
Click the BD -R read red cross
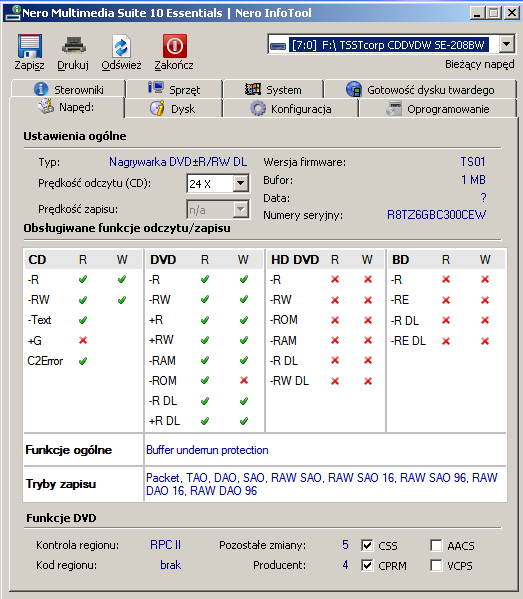[x=446, y=279]
